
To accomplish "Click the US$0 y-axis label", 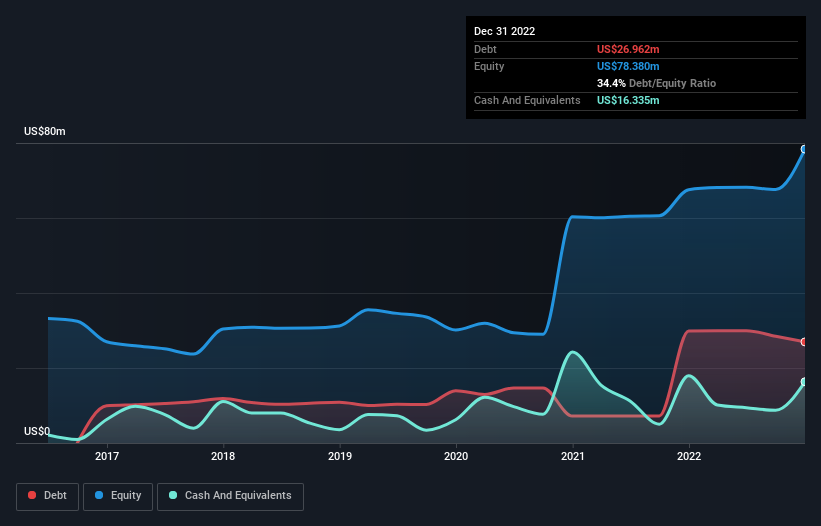I will [37, 431].
